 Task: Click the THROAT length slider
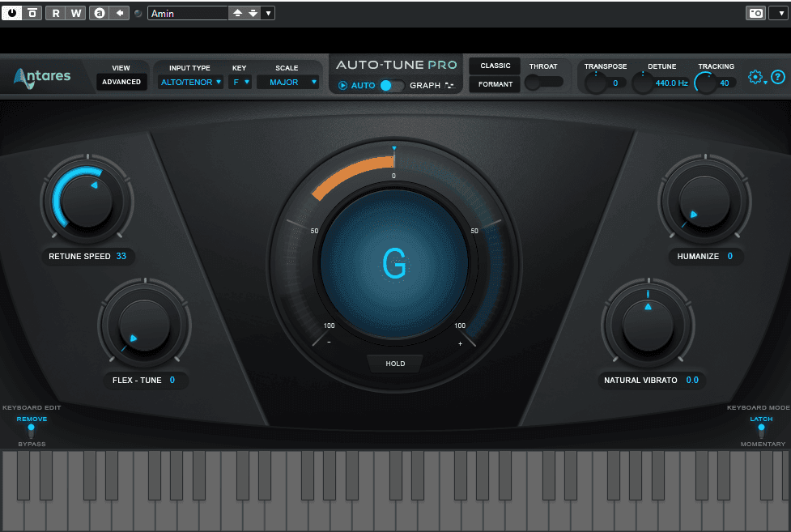(544, 82)
